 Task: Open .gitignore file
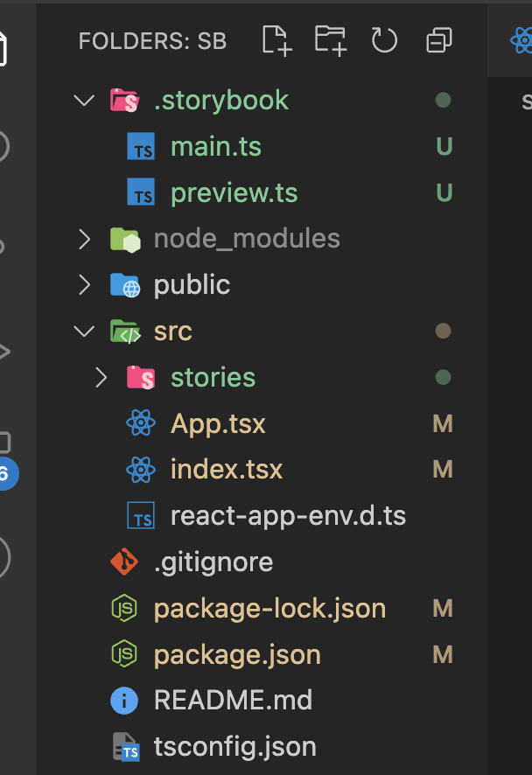pos(213,562)
